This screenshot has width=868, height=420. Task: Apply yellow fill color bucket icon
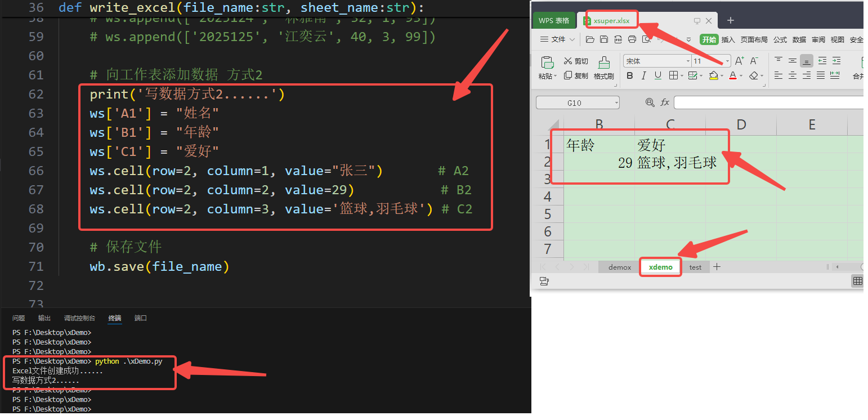tap(714, 75)
